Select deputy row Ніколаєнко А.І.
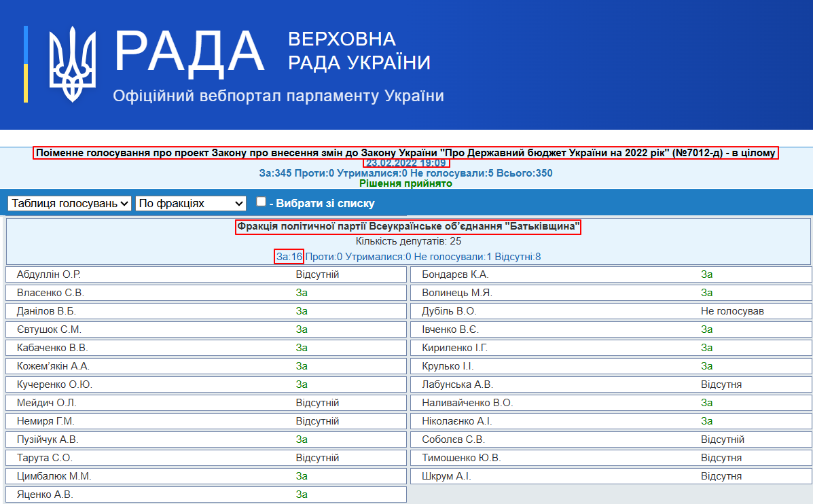The image size is (813, 504). coord(611,421)
